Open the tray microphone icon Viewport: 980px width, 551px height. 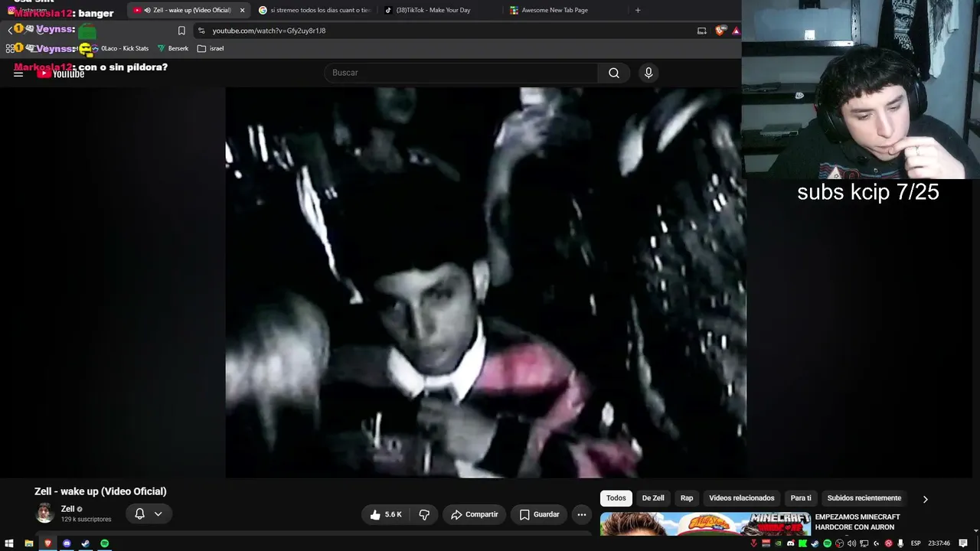tap(900, 543)
